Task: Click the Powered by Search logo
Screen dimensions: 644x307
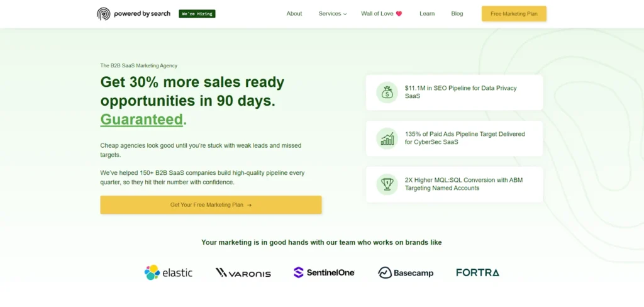Action: (x=133, y=14)
